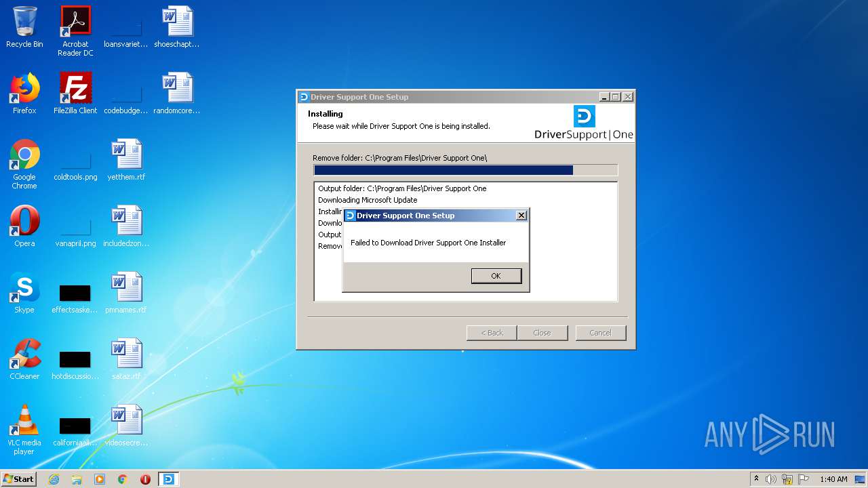
Task: Open Acrobat Reader DC shortcut
Action: tap(75, 31)
